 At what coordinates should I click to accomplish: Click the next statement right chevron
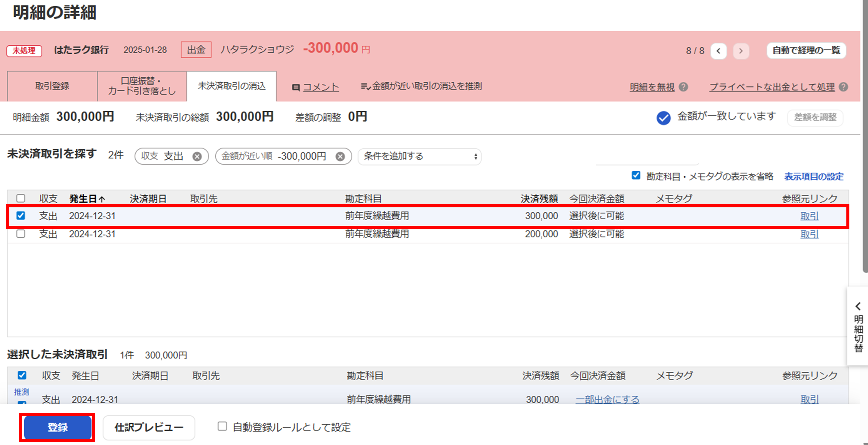coord(741,51)
